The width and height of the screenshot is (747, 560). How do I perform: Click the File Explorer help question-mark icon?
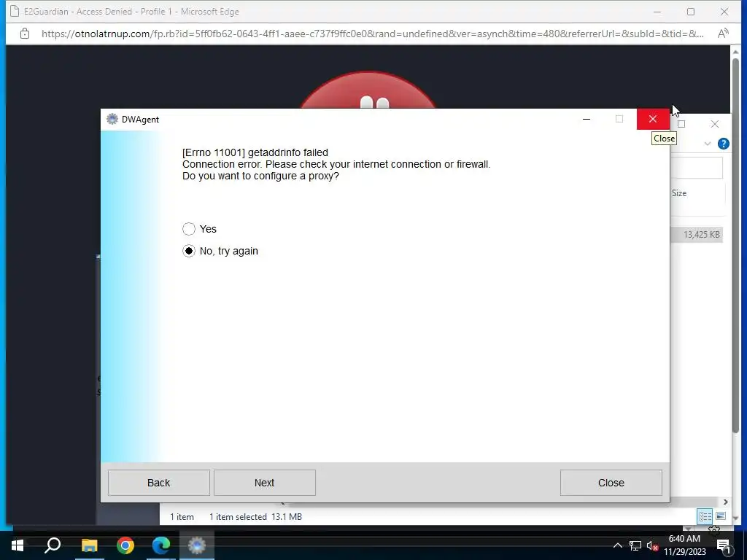[723, 144]
